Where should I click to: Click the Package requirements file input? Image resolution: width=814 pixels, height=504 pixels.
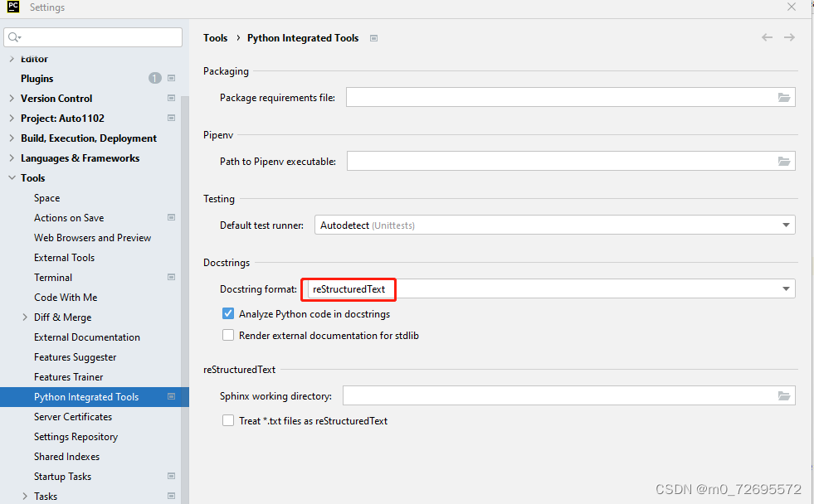[571, 98]
